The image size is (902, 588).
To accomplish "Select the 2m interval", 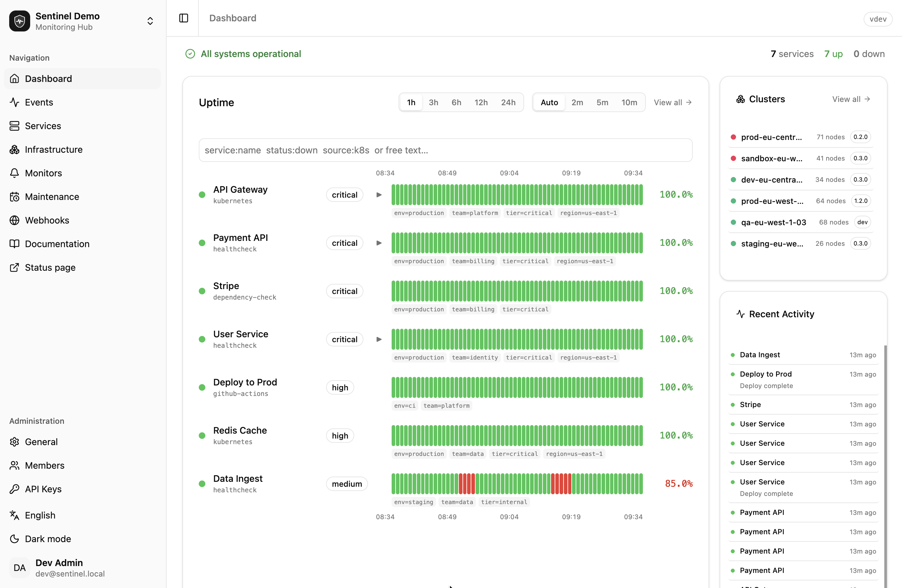I will click(x=577, y=102).
